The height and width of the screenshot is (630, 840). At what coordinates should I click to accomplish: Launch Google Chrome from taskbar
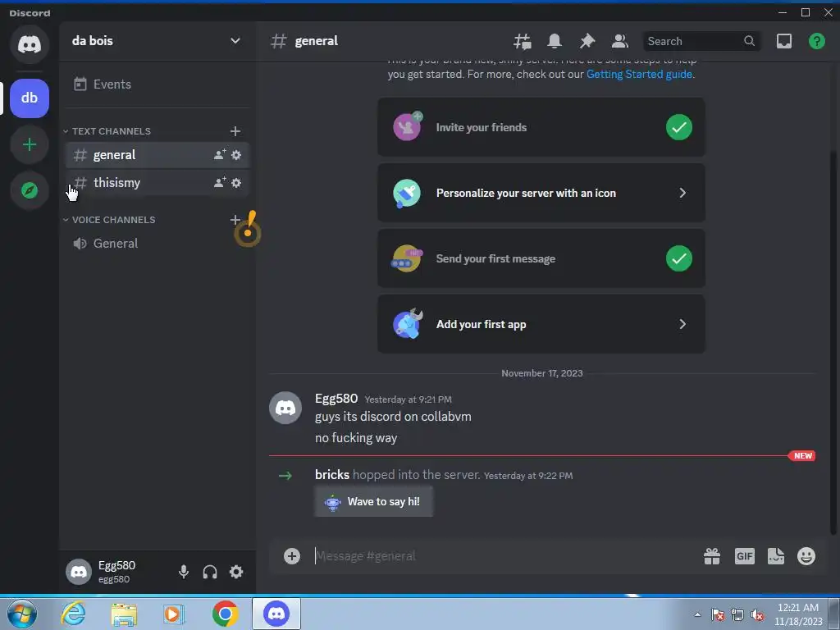point(225,614)
